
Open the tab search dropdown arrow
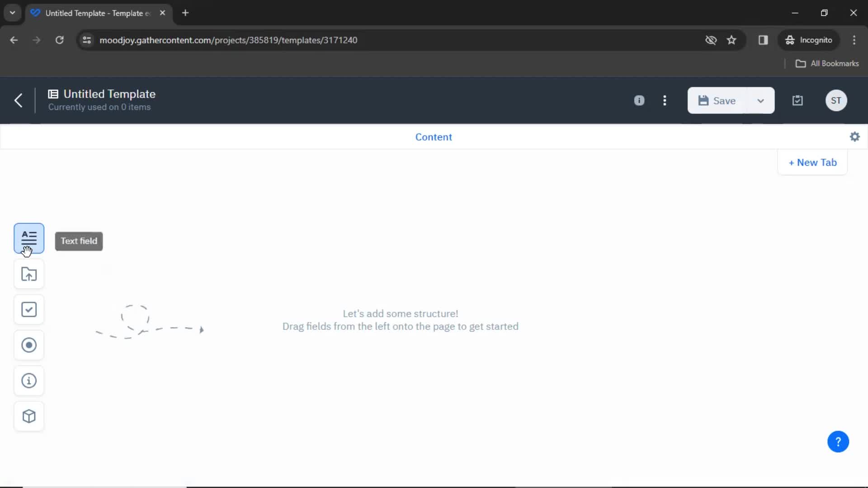(x=12, y=13)
